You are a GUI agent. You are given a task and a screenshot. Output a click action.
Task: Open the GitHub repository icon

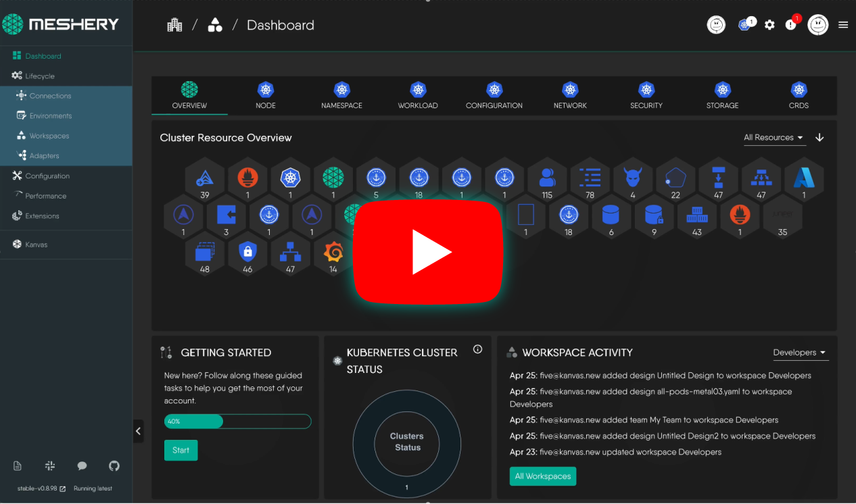[x=114, y=465]
